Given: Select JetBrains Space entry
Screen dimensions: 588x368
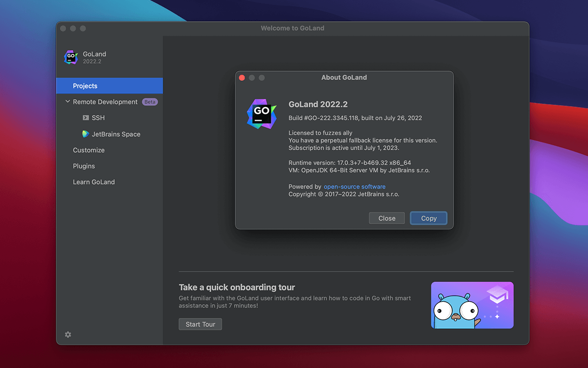Looking at the screenshot, I should (x=116, y=134).
